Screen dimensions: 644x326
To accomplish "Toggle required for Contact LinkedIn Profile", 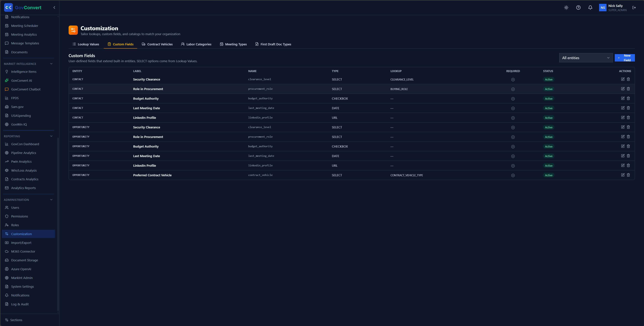I will tap(513, 118).
